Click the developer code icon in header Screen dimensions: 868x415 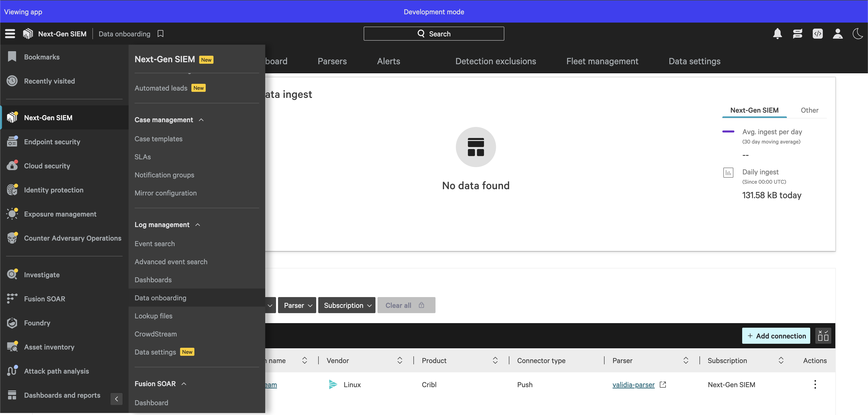pos(818,34)
